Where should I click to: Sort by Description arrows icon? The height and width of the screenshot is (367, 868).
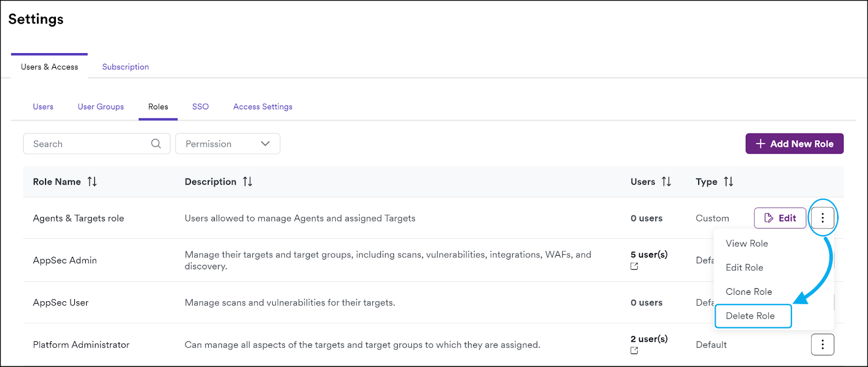247,181
